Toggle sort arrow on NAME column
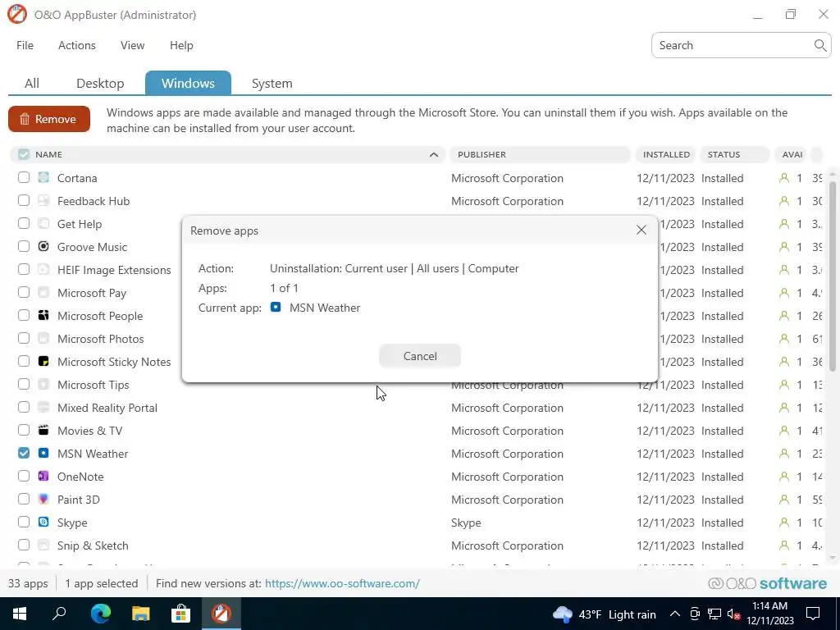The image size is (840, 630). 434,155
